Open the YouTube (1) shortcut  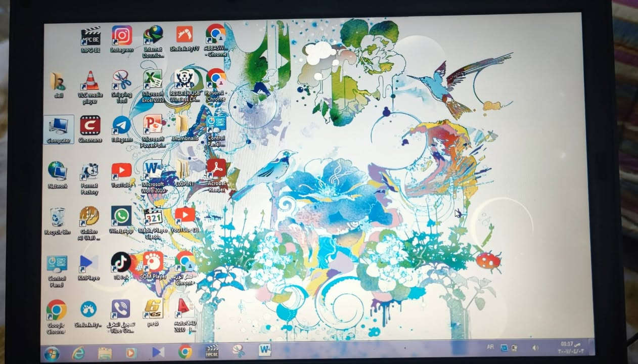pyautogui.click(x=185, y=219)
